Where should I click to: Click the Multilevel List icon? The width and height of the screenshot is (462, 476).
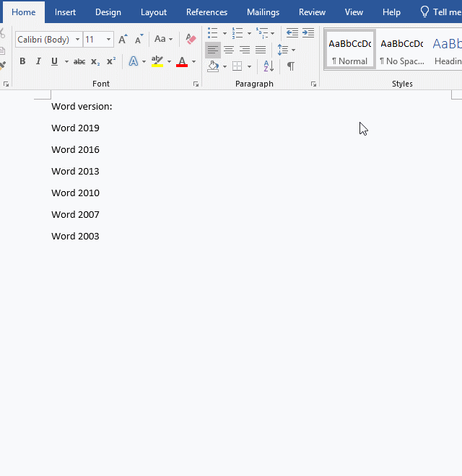(262, 32)
